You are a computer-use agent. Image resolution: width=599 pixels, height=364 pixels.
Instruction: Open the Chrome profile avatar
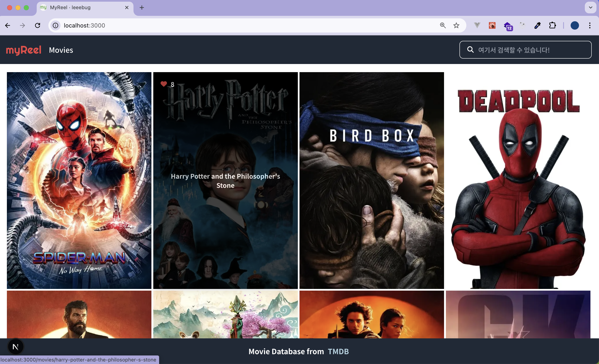[575, 25]
